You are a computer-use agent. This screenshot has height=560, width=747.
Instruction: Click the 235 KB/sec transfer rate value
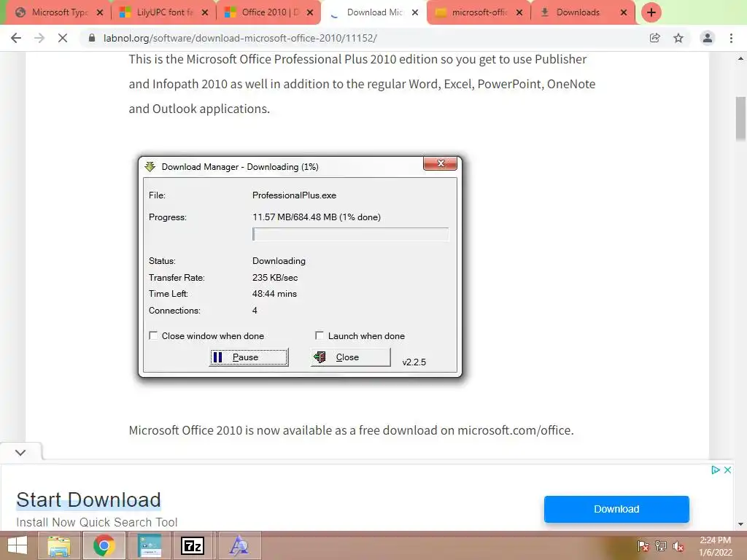point(275,278)
